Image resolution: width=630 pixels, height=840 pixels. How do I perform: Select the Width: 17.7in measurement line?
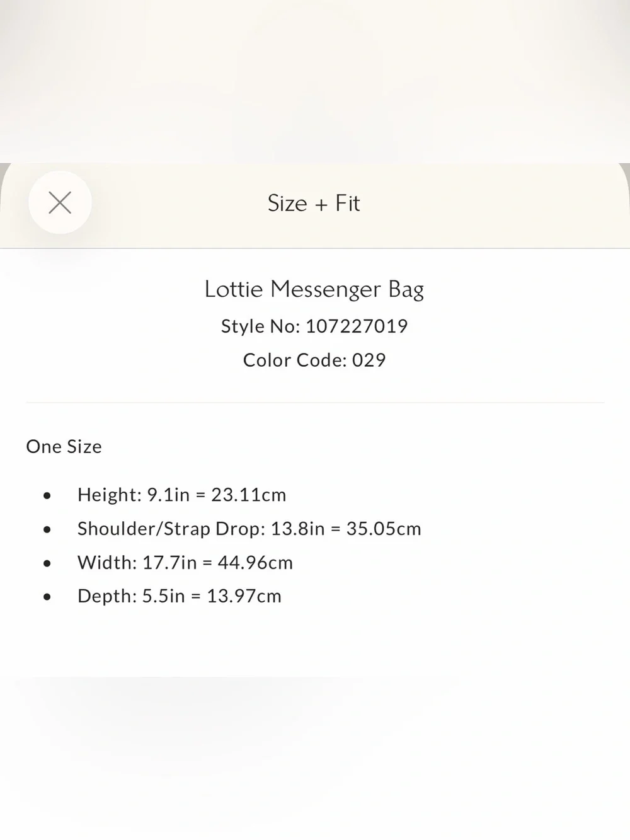185,562
